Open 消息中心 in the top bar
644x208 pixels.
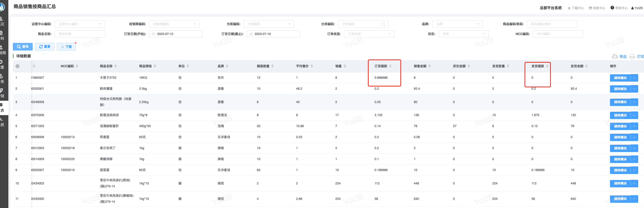597,8
